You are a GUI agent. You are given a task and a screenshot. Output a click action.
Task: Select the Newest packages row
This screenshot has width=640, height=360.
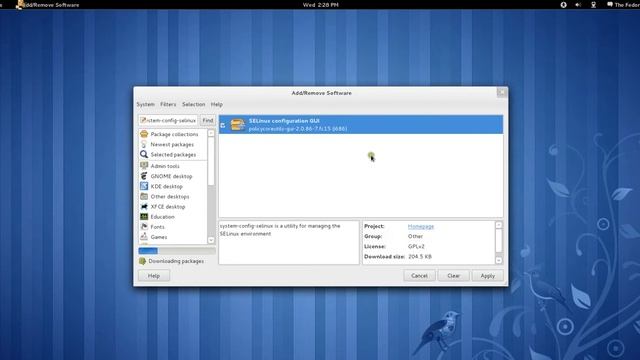click(x=173, y=144)
